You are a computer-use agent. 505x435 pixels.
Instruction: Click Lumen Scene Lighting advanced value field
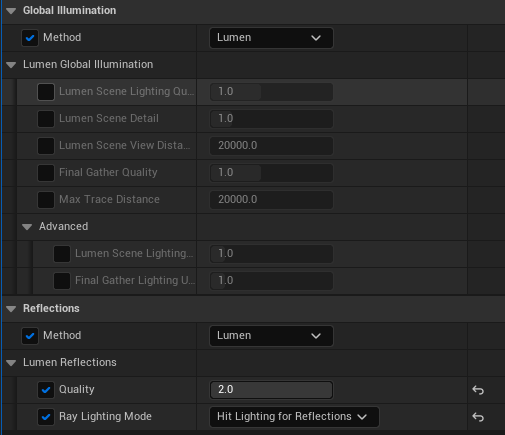point(271,254)
